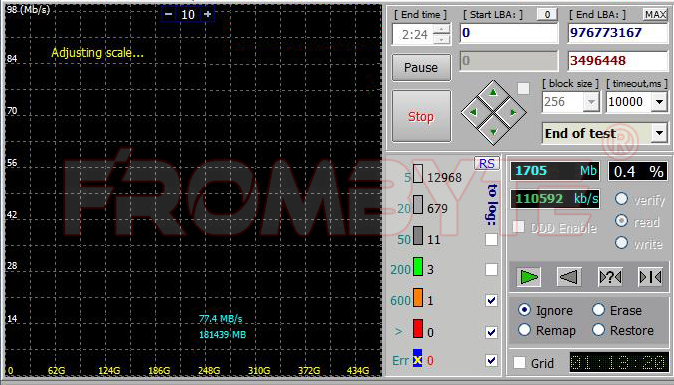Expand the timeout ms dropdown
Image resolution: width=674 pixels, height=385 pixels.
pyautogui.click(x=659, y=102)
